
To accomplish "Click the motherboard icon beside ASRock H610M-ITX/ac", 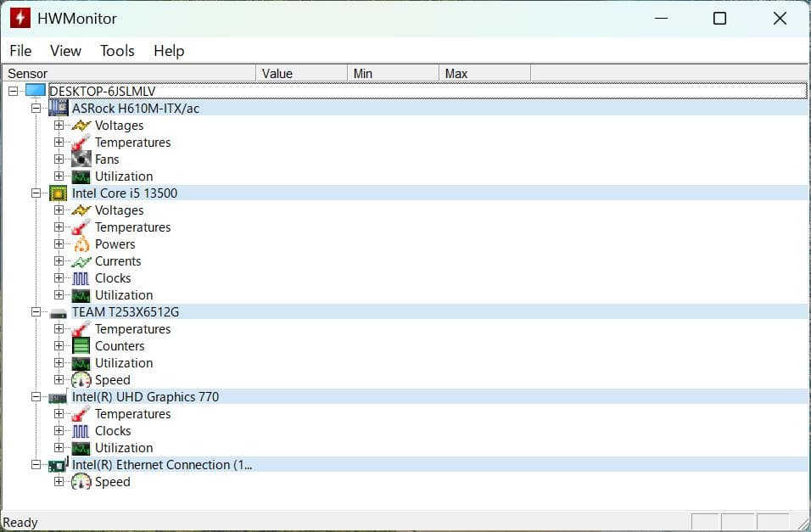I will pyautogui.click(x=59, y=108).
